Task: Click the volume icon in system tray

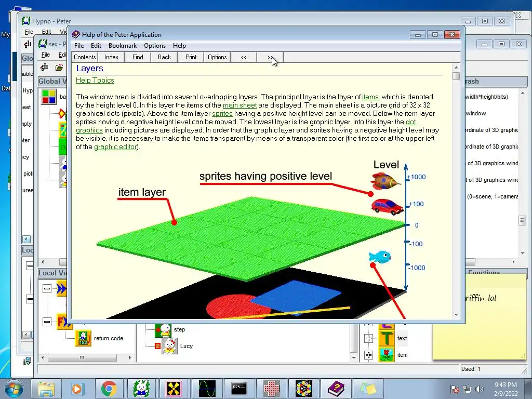Action: [x=480, y=389]
